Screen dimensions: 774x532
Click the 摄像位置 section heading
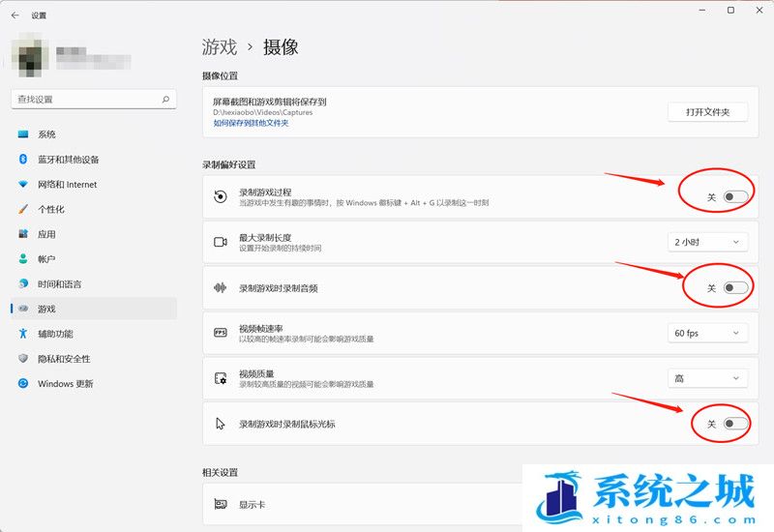[220, 75]
